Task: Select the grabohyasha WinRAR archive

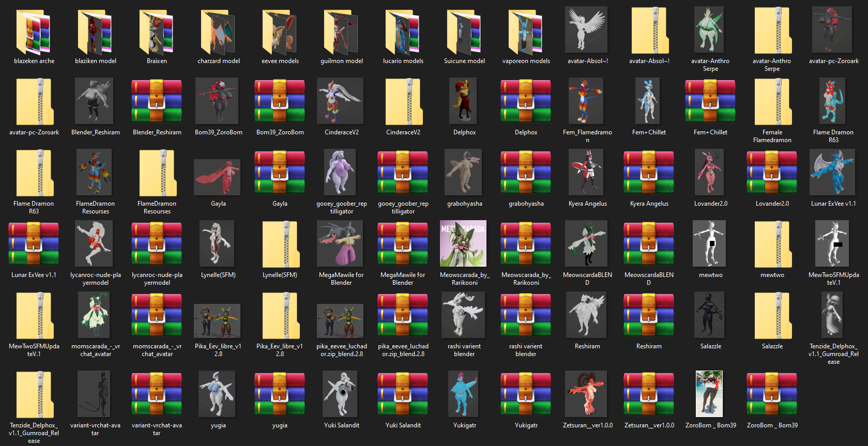Action: point(526,173)
